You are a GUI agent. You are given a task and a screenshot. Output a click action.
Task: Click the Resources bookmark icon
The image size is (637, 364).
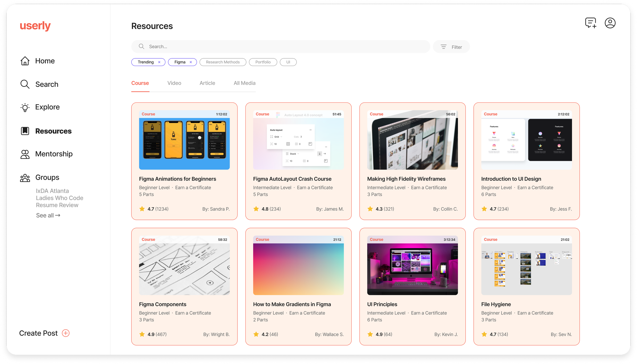[25, 131]
